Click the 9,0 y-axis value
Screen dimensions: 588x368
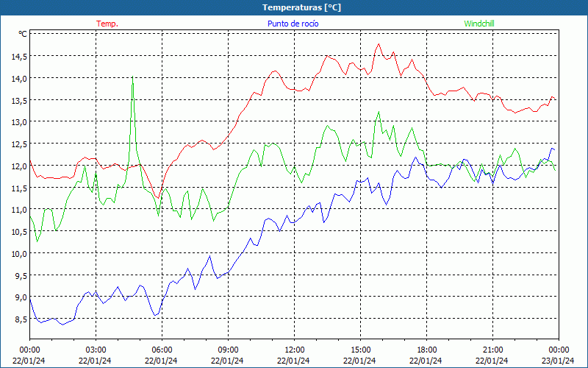coord(21,297)
